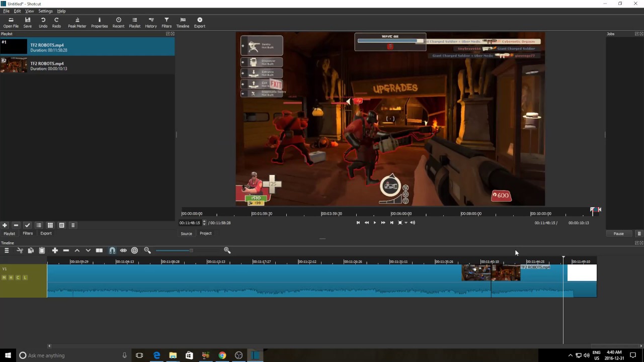Screen dimensions: 644x362
Task: Open the View menu
Action: (x=30, y=11)
